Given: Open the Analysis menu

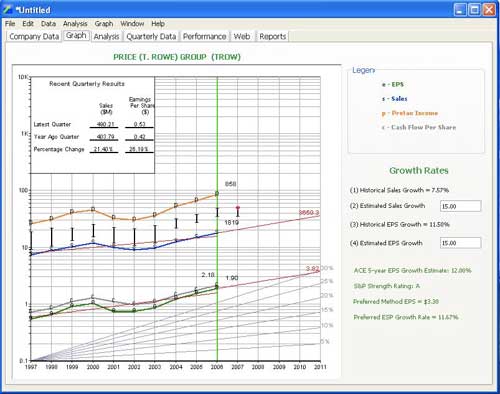Looking at the screenshot, I should [x=75, y=24].
